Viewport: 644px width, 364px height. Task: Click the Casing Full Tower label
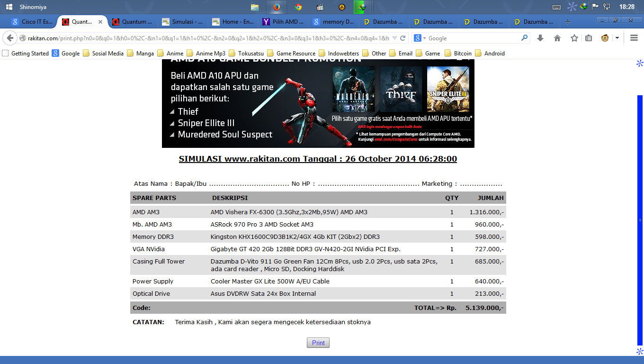click(x=159, y=261)
